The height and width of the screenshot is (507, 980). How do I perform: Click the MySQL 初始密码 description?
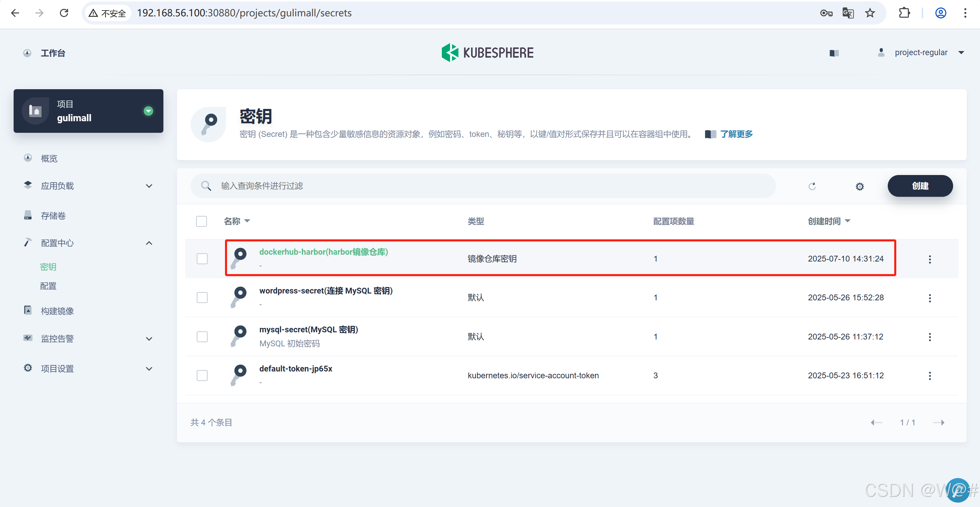tap(290, 344)
